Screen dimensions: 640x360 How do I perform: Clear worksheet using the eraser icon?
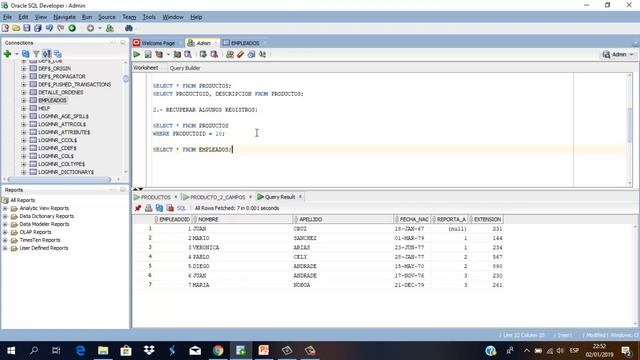point(240,54)
